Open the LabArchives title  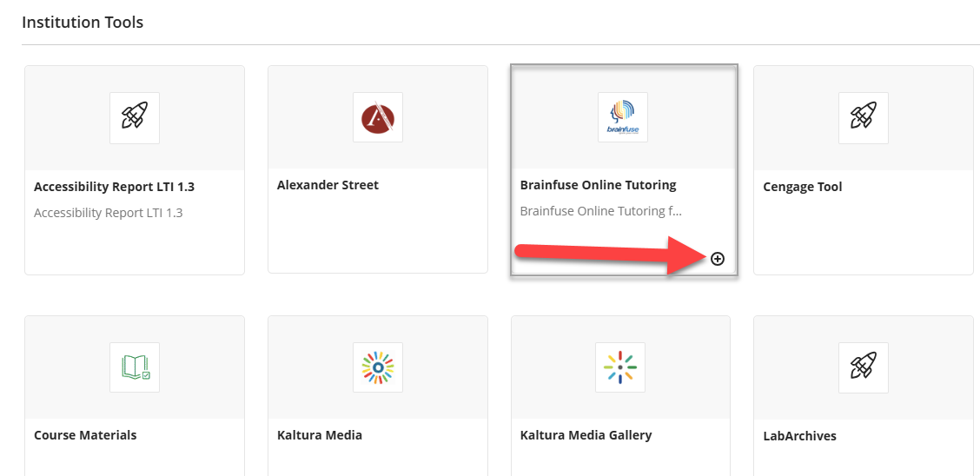pyautogui.click(x=799, y=436)
